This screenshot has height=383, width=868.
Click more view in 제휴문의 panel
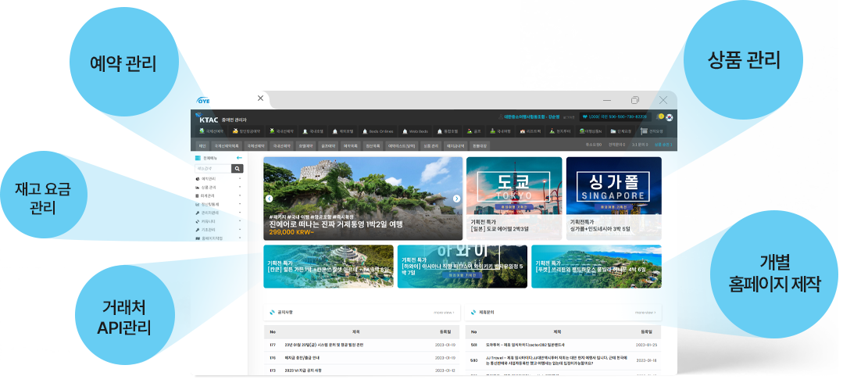[645, 313]
